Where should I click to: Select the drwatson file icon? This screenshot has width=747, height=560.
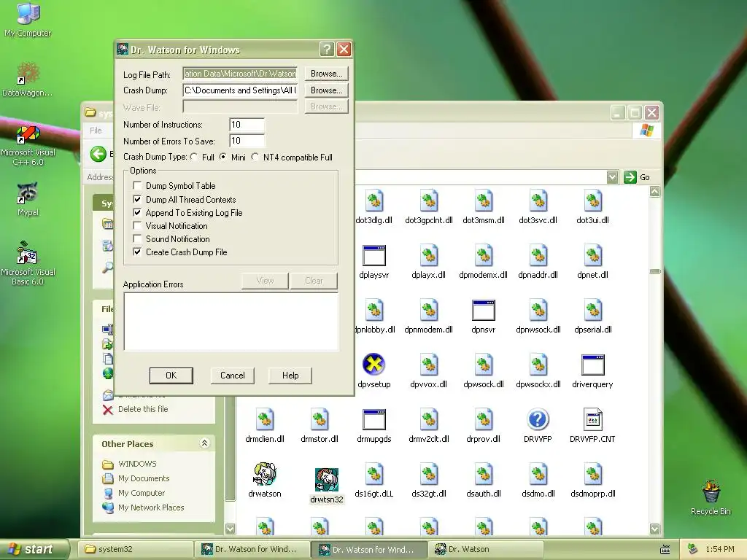[265, 474]
